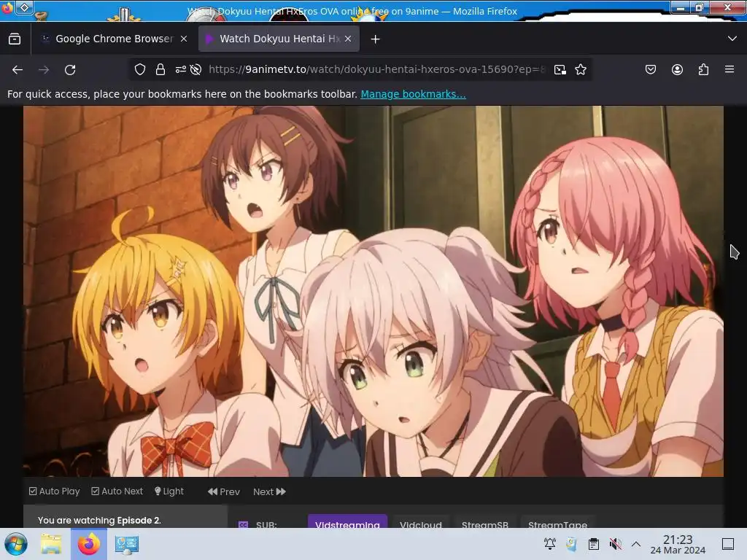Select the Vidstreaming server button
Viewport: 747px width, 560px height.
347,521
